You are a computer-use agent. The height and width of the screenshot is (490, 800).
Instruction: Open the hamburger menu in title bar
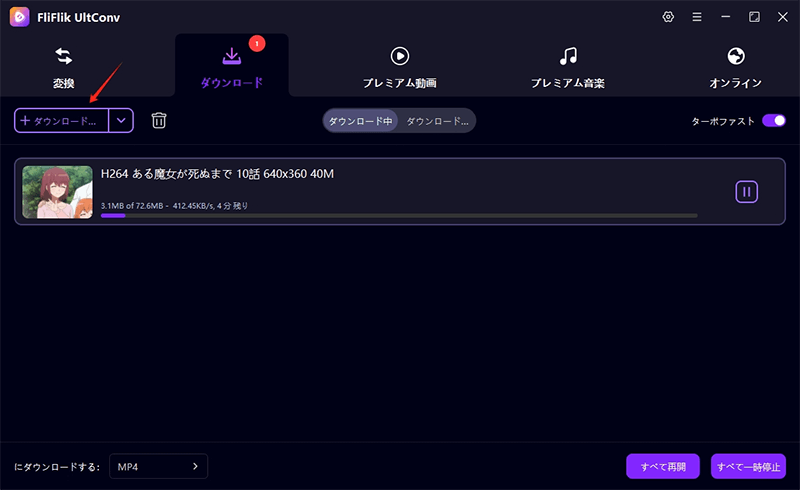click(x=697, y=17)
